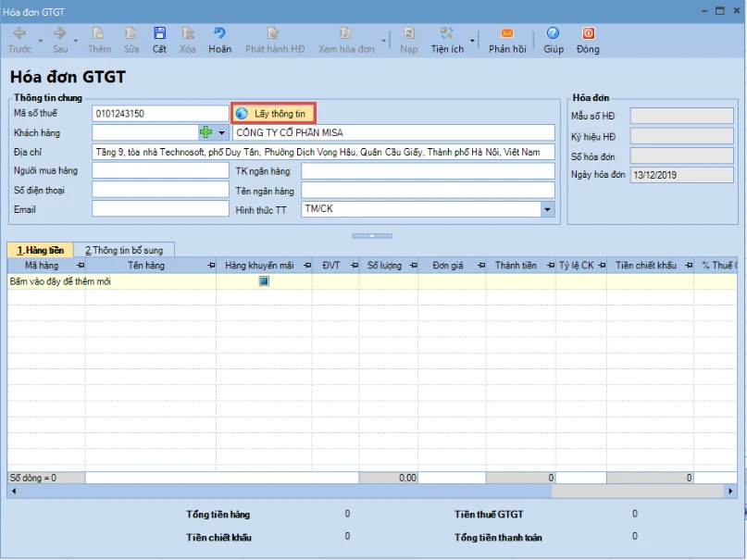Click the TK ngân hàng field
The width and height of the screenshot is (747, 560).
tap(428, 171)
